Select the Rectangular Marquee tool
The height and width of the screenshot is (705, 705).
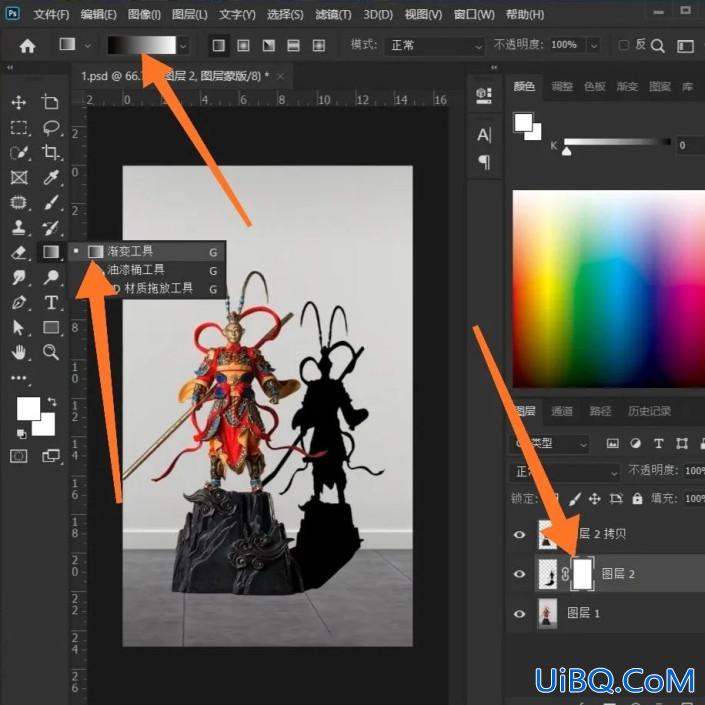[x=18, y=128]
